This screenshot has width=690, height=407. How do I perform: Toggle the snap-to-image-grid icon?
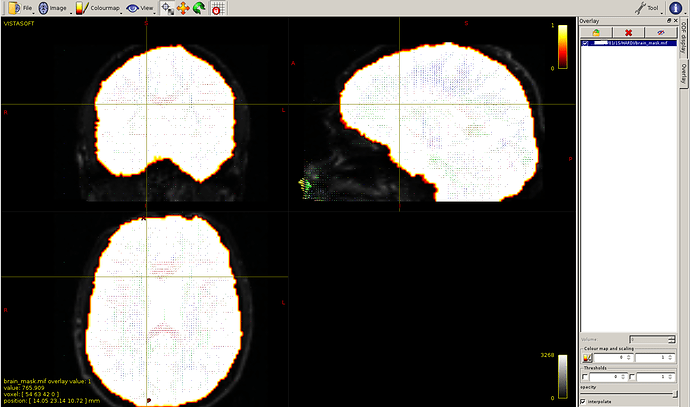point(218,8)
